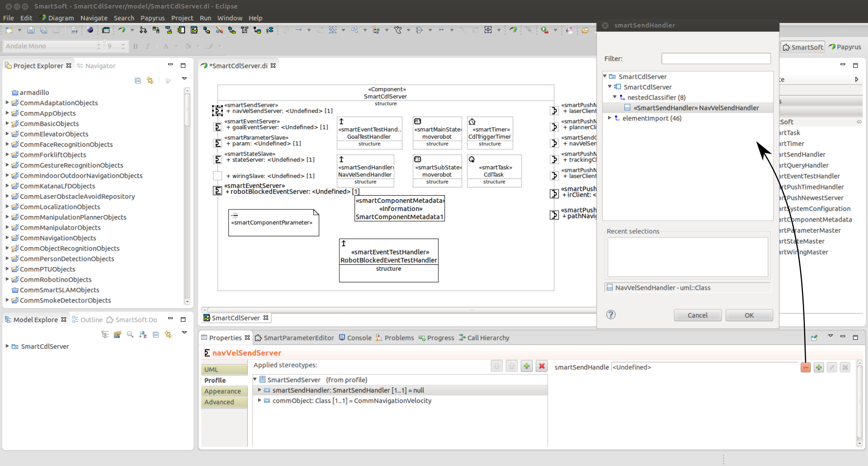Viewport: 868px width, 466px height.
Task: Open the Papyrus menu
Action: (x=153, y=18)
